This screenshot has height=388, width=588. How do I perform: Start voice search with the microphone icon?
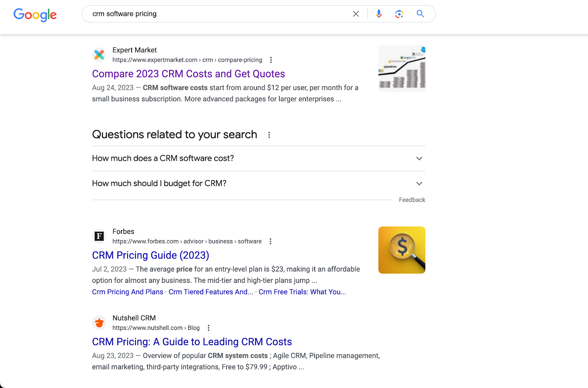[x=379, y=14]
